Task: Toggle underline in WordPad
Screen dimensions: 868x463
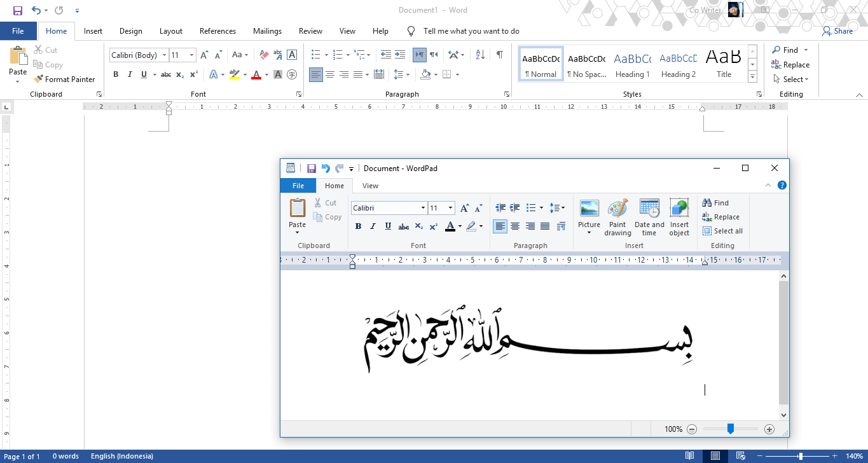Action: [x=388, y=226]
